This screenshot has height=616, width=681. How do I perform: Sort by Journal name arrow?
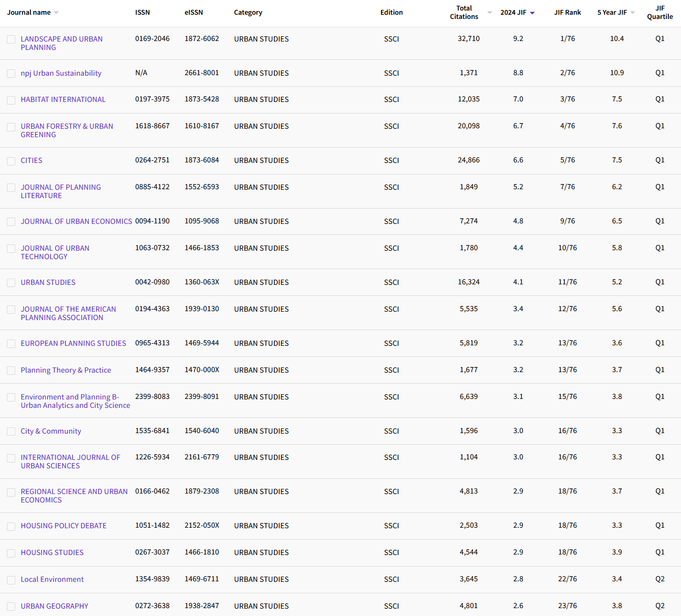click(56, 13)
